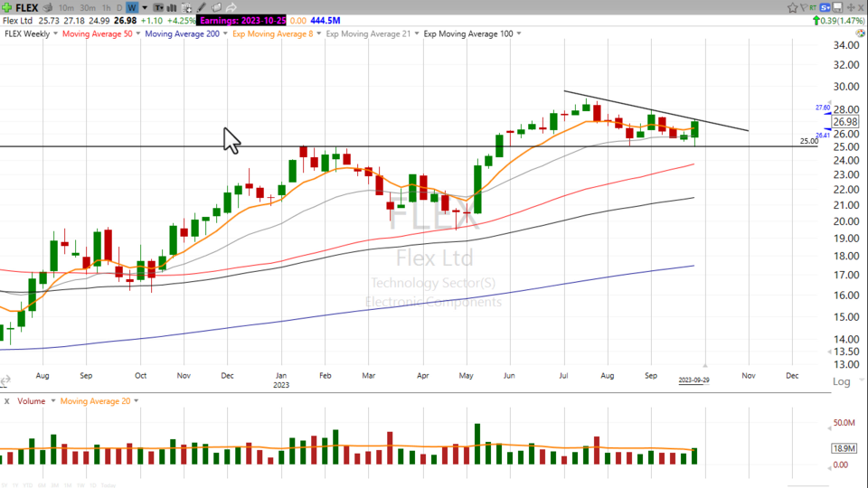
Task: Click the notes tag icon in toolbar
Action: 216,8
